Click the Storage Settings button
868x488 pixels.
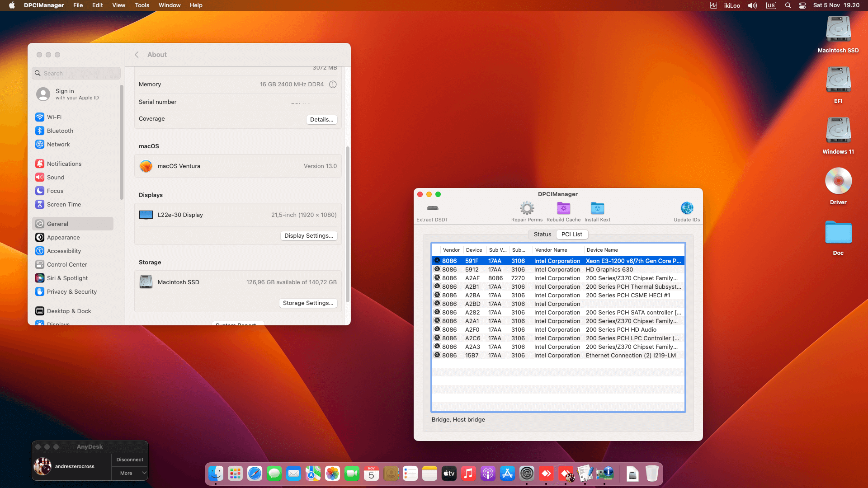tap(308, 303)
